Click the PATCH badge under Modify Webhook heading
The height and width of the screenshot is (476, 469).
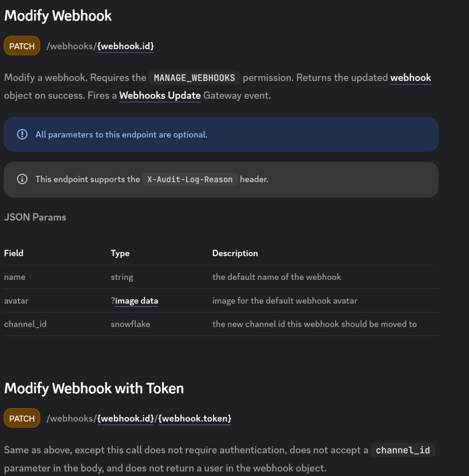point(22,46)
